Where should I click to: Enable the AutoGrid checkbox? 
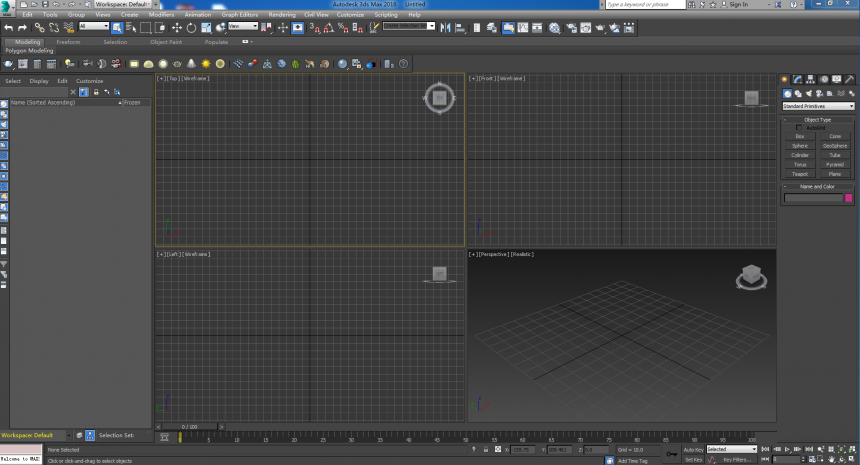(799, 128)
